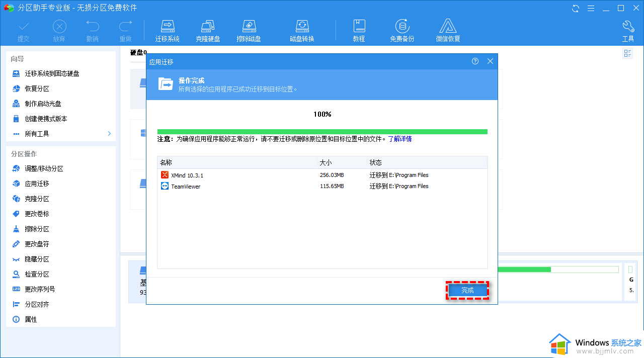This screenshot has height=358, width=644.
Task: Select the TeamViewer row
Action: coord(323,186)
